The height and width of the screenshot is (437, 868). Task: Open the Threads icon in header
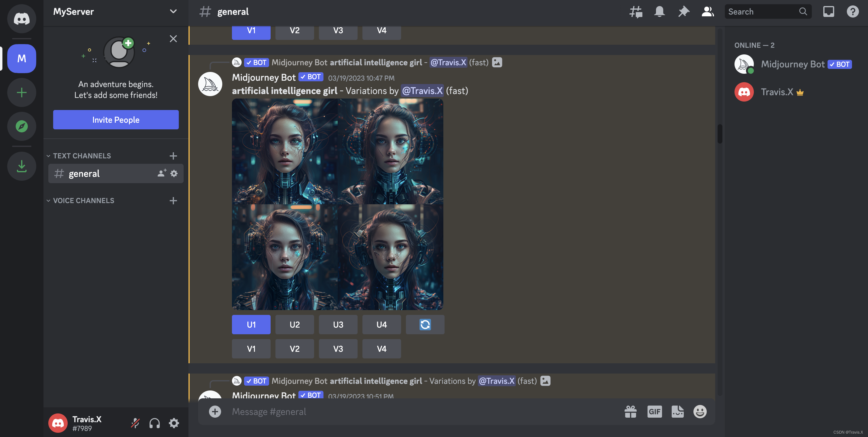[635, 12]
